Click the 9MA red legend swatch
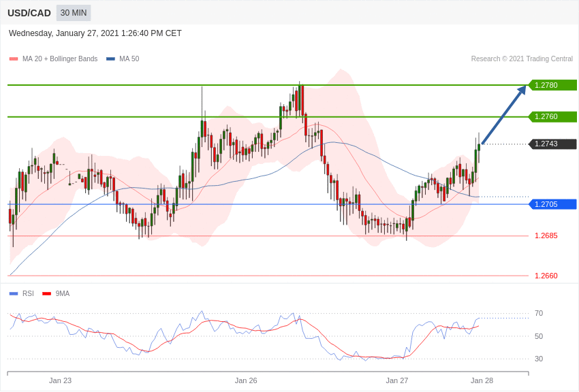 tap(46, 293)
